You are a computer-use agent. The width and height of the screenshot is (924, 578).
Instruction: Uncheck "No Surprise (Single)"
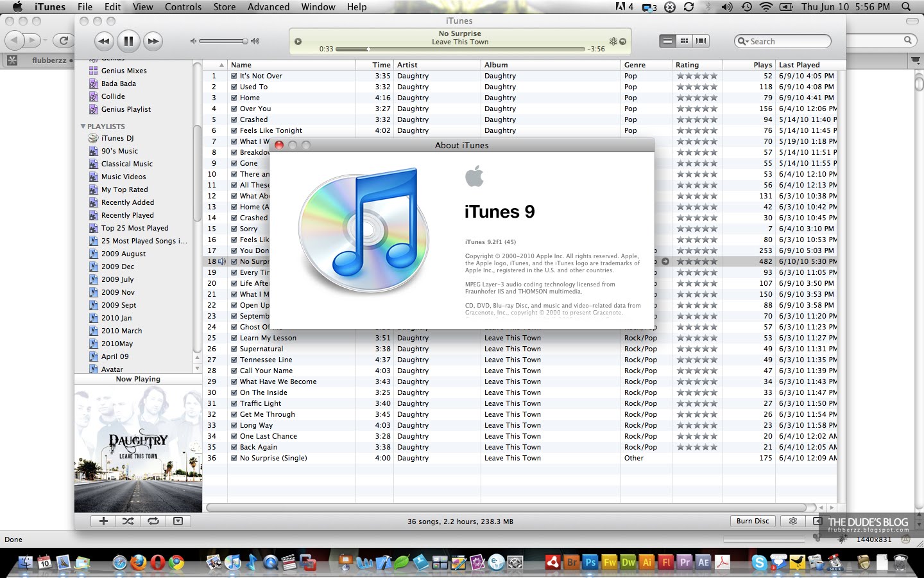[x=233, y=458]
